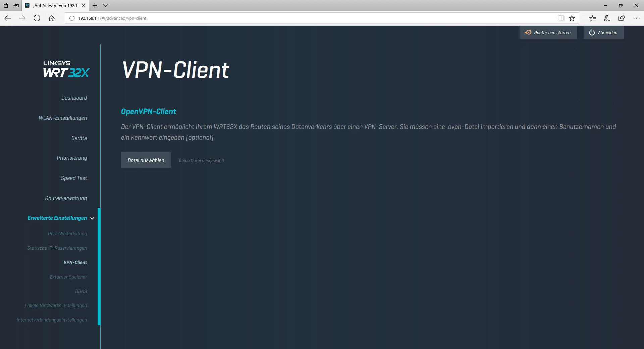Open the Favorites hub icon

tap(592, 18)
